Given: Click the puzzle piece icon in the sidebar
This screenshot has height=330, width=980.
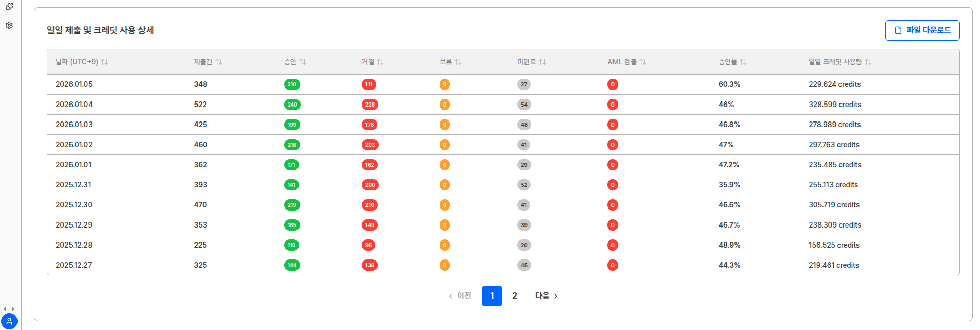Looking at the screenshot, I should click(9, 7).
